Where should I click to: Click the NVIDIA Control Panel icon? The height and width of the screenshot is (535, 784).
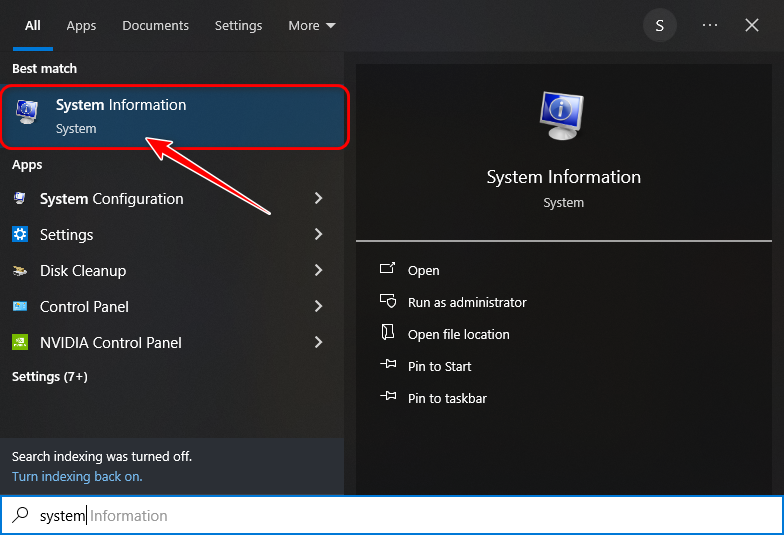pyautogui.click(x=20, y=343)
